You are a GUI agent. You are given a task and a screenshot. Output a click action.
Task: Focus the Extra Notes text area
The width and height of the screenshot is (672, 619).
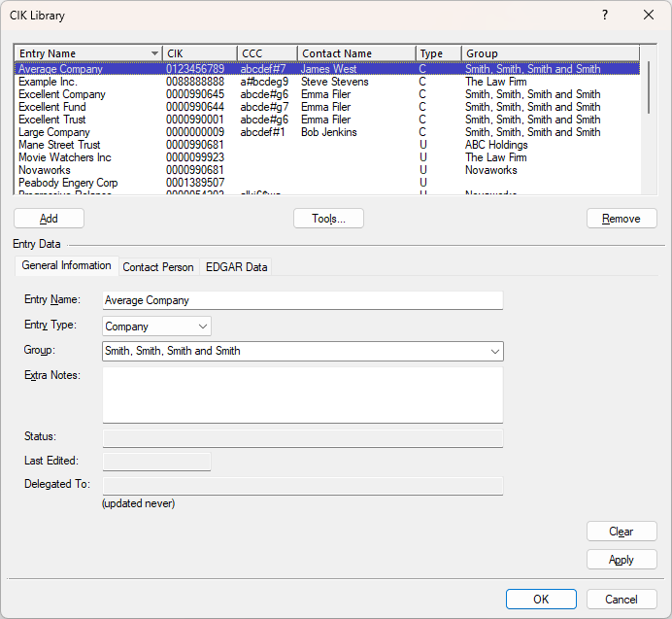[302, 395]
